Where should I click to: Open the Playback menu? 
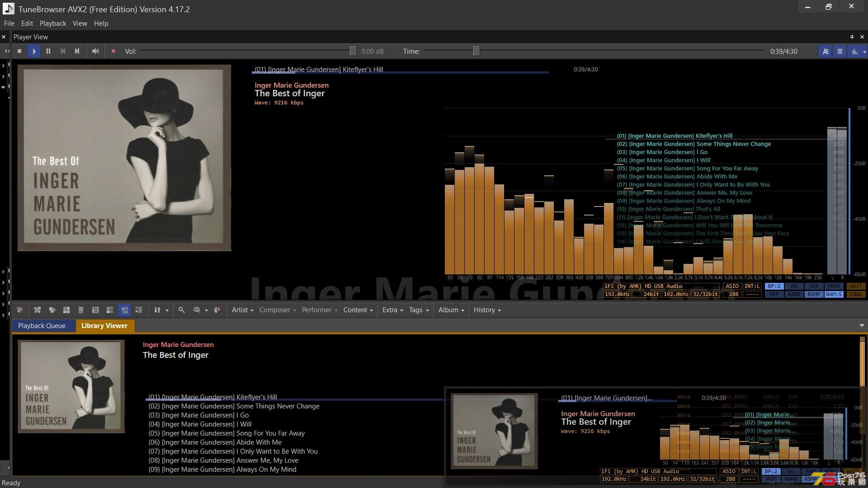(x=53, y=23)
